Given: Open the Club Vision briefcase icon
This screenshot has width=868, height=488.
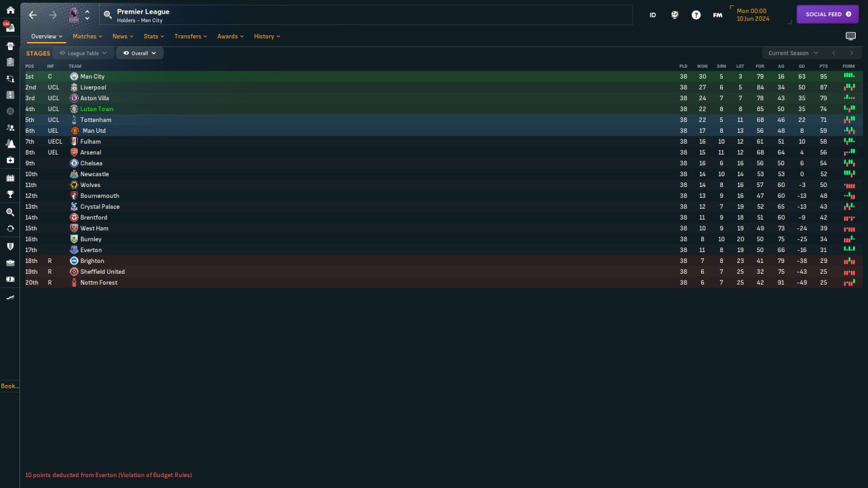Looking at the screenshot, I should click(10, 263).
